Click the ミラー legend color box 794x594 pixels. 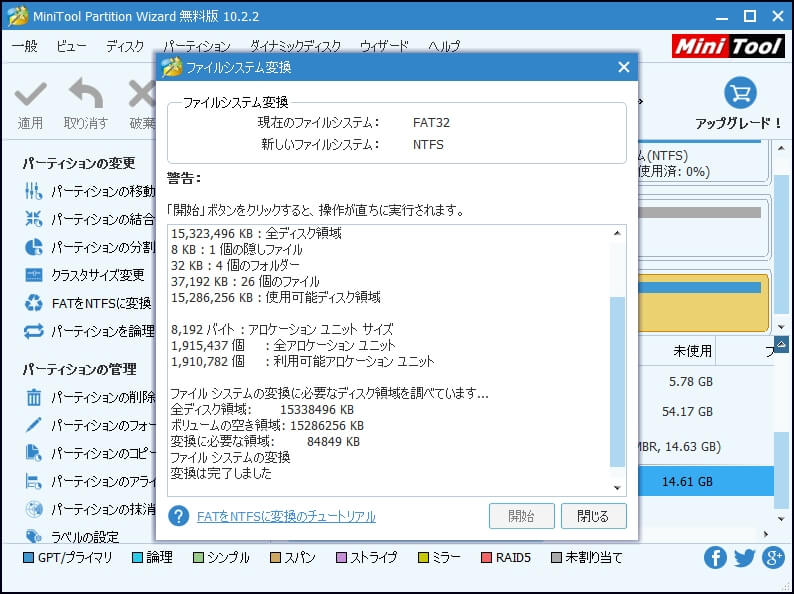[x=423, y=558]
